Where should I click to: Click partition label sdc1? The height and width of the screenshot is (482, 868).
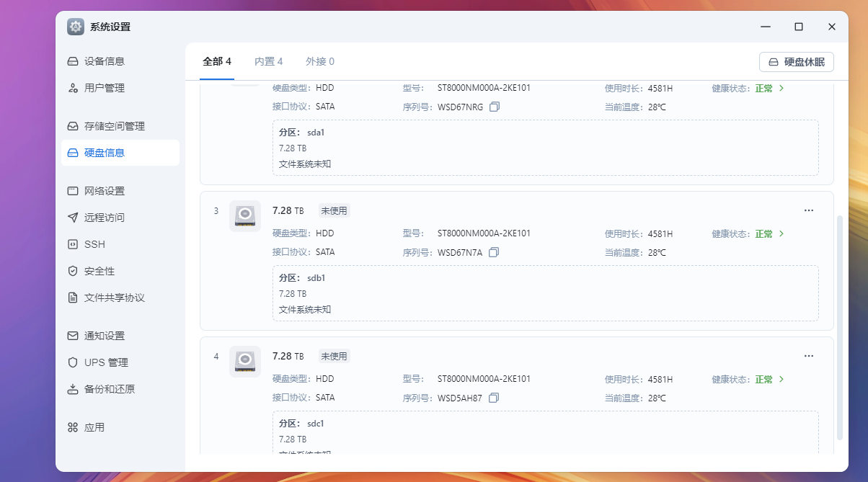(316, 424)
